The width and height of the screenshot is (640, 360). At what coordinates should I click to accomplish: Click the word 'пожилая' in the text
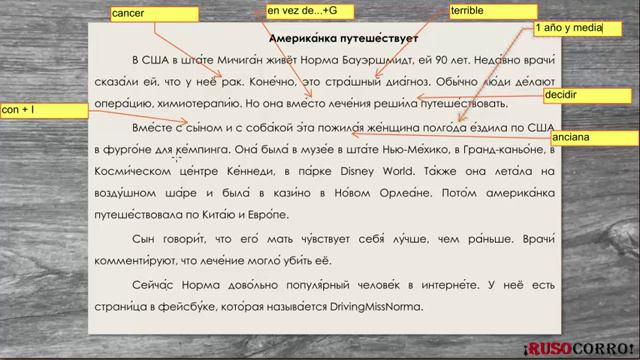(x=340, y=128)
